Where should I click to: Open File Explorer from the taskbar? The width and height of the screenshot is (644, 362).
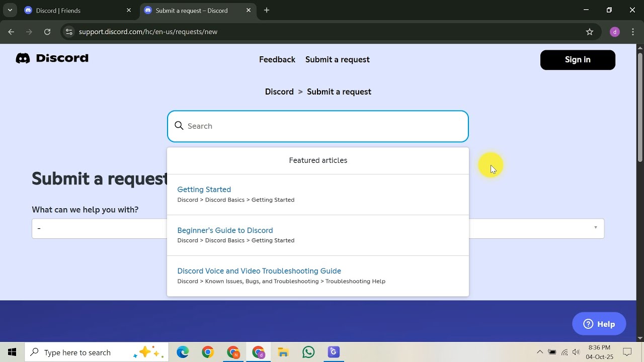283,352
